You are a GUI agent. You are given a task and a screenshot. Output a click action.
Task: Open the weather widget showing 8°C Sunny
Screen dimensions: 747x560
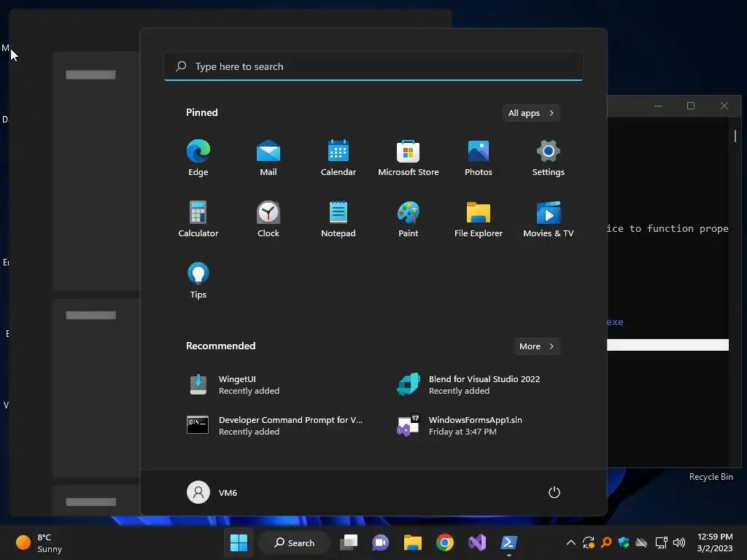(39, 542)
